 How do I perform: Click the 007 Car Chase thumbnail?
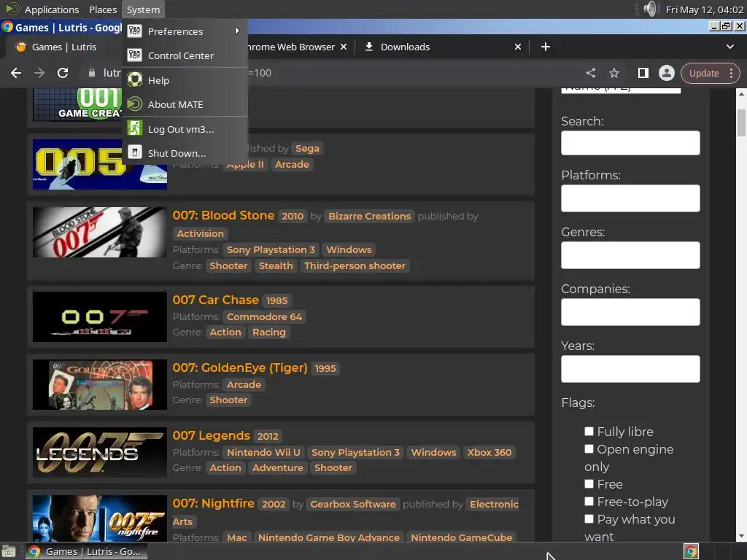pos(99,316)
